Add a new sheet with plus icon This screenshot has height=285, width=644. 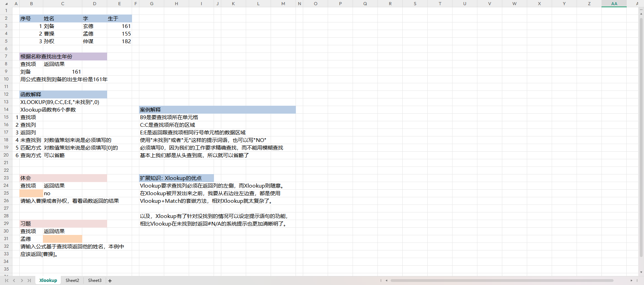pyautogui.click(x=110, y=281)
